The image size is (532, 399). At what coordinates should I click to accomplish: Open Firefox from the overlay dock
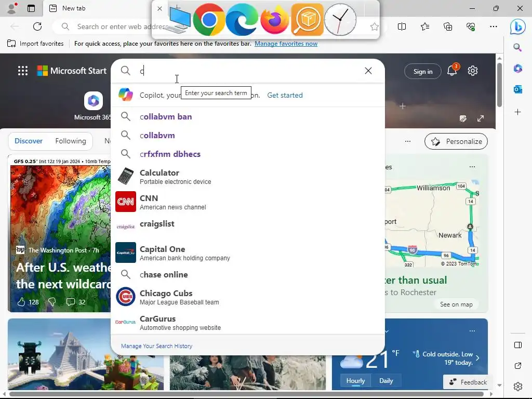pos(274,20)
